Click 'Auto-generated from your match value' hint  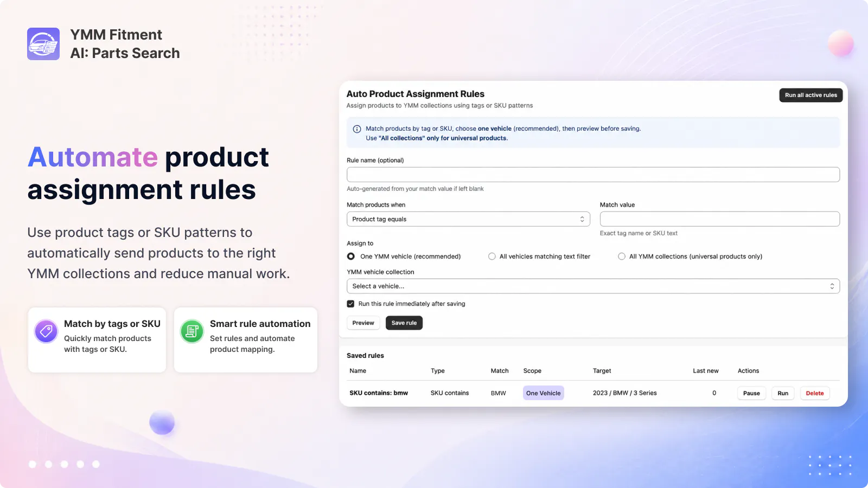point(415,189)
